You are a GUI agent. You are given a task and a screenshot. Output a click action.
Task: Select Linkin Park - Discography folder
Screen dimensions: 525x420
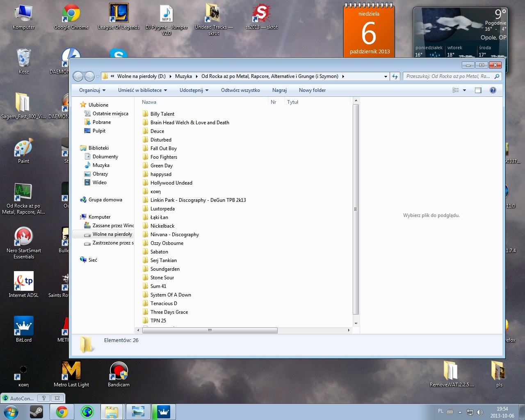click(194, 200)
